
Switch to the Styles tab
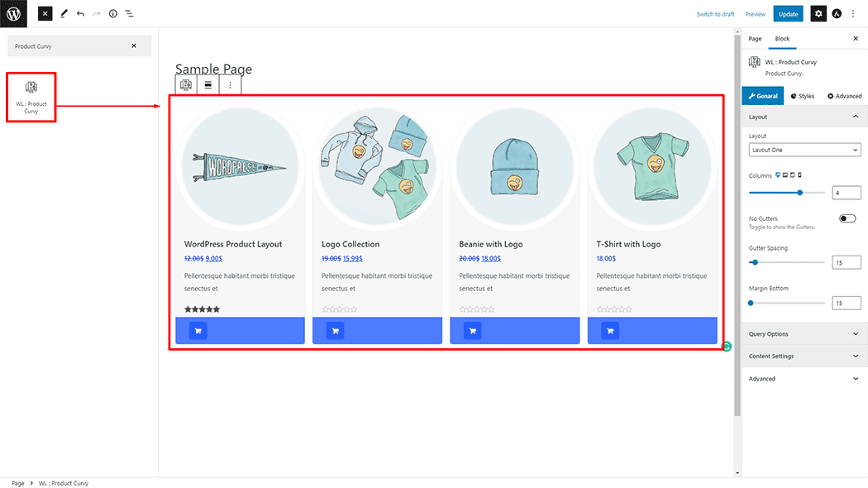pyautogui.click(x=802, y=96)
